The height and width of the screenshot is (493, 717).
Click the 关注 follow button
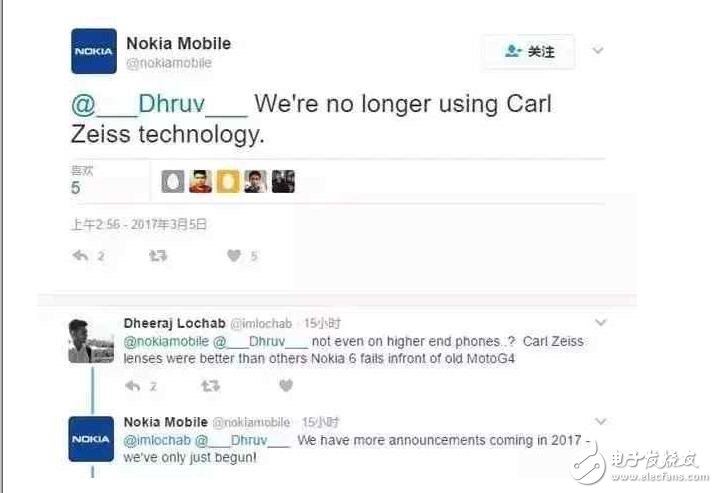pos(529,51)
